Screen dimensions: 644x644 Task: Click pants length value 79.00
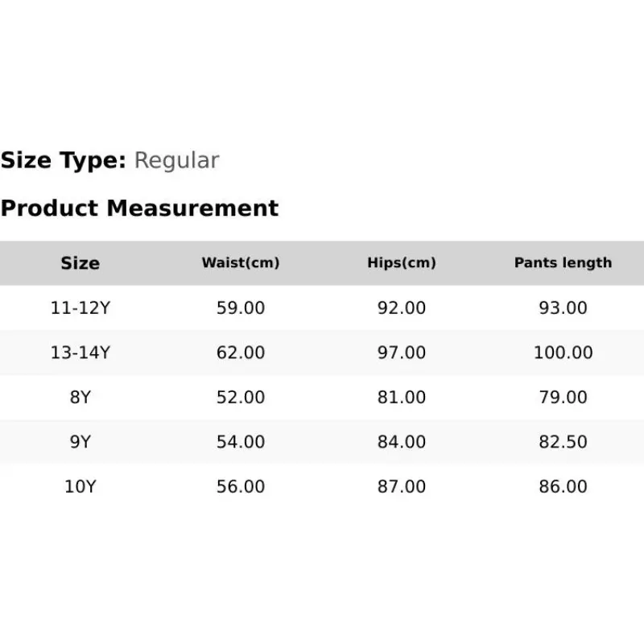[x=563, y=397]
